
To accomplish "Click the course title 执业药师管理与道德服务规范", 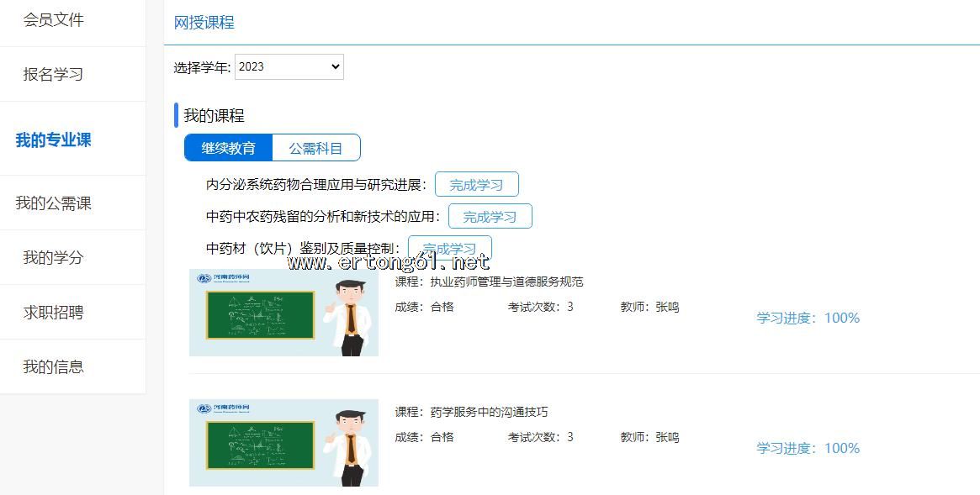I will coord(506,282).
